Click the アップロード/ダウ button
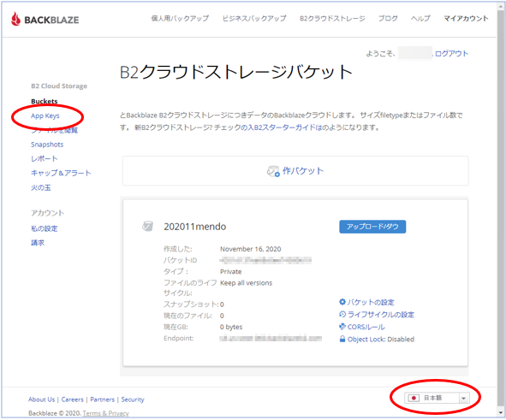 point(372,227)
